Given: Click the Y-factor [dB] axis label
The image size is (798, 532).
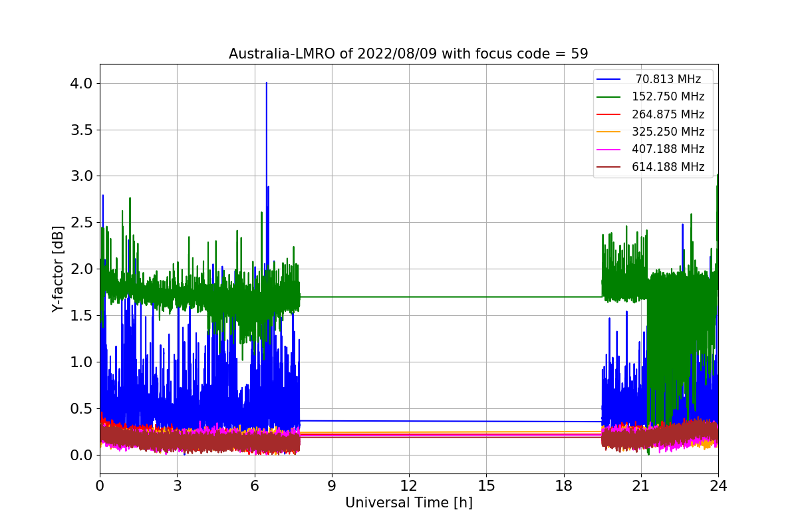Looking at the screenshot, I should pyautogui.click(x=59, y=269).
